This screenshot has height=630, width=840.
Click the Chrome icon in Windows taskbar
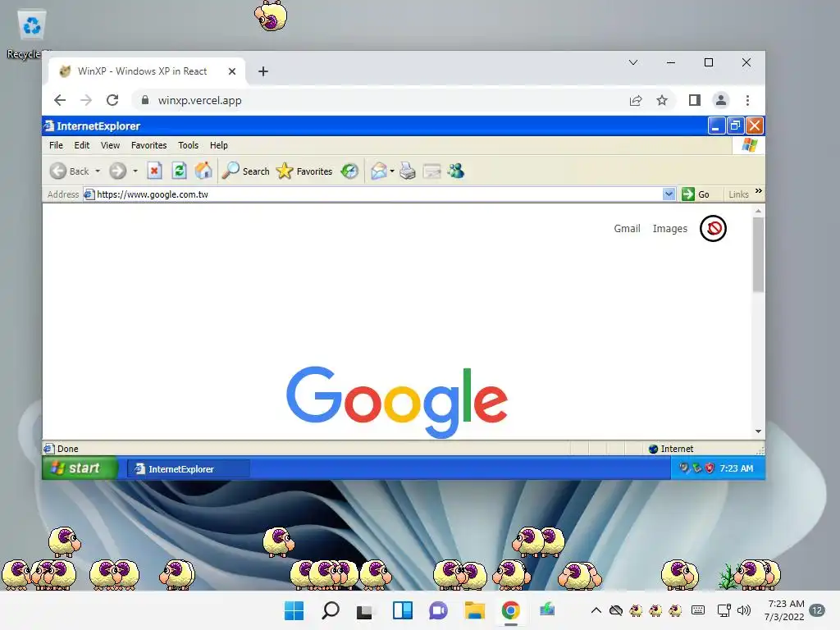coord(510,610)
